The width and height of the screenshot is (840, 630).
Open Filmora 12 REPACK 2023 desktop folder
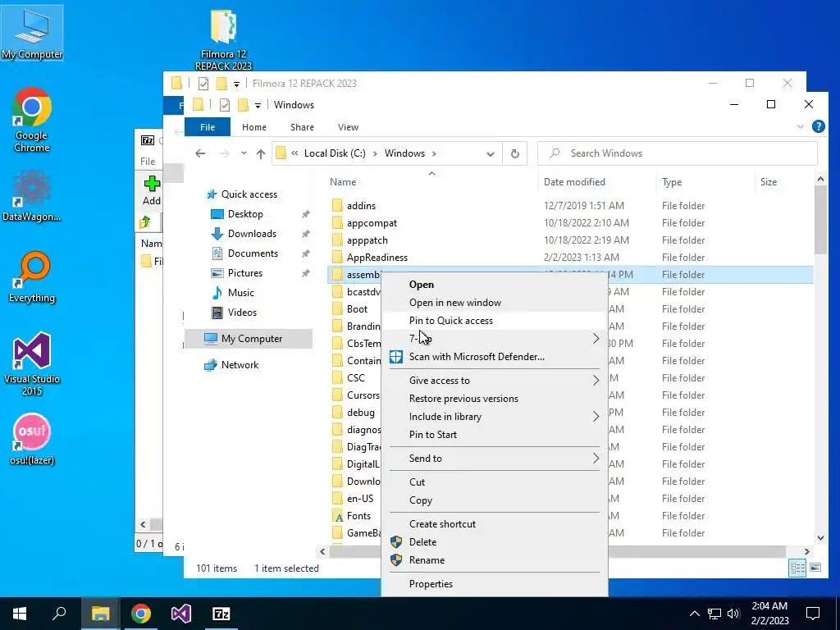(x=223, y=40)
